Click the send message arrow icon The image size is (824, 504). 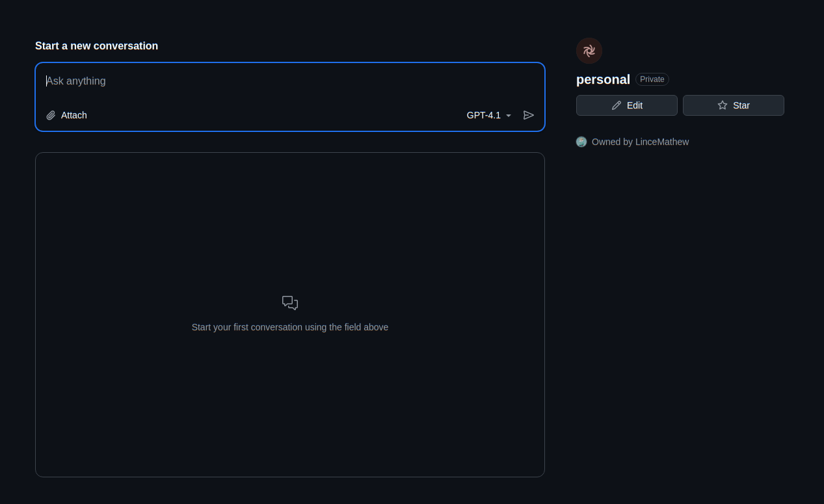tap(529, 115)
